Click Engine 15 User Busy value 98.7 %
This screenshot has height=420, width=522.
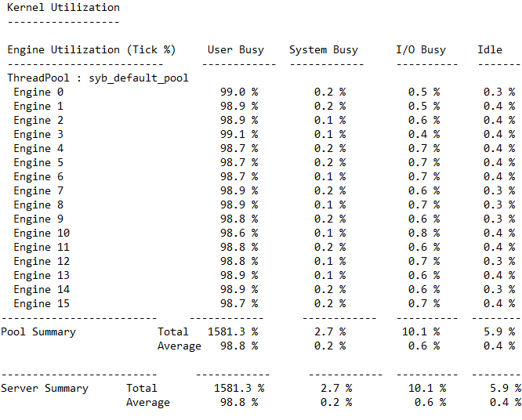[239, 303]
